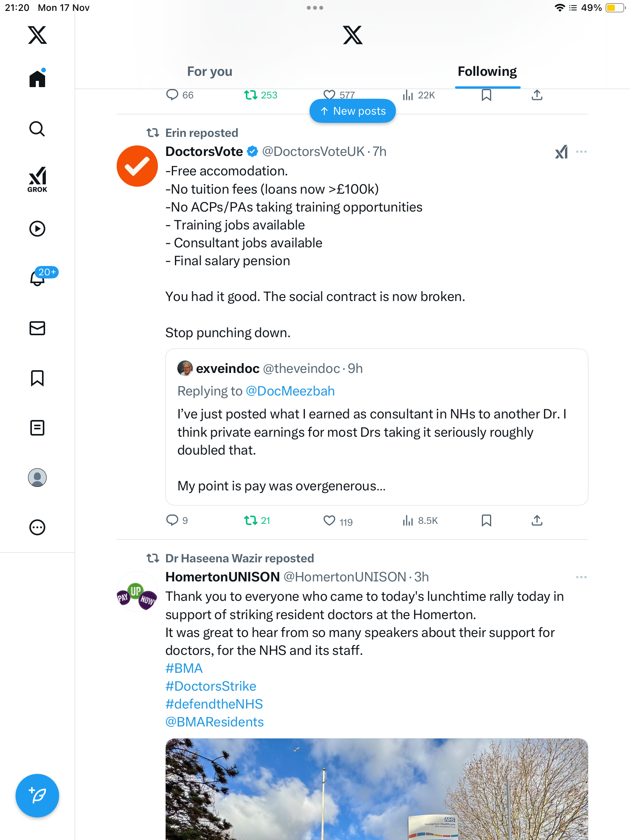Open the Search page in sidebar

point(37,129)
